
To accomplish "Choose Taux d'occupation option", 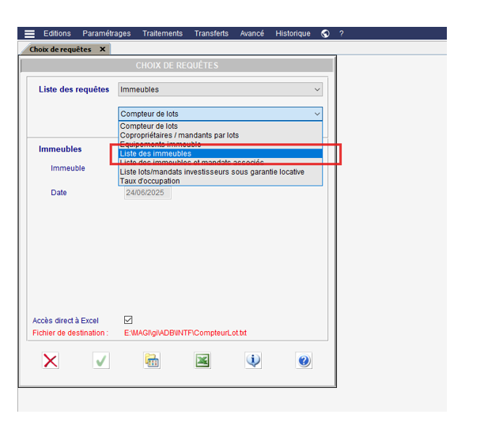I will coord(149,181).
